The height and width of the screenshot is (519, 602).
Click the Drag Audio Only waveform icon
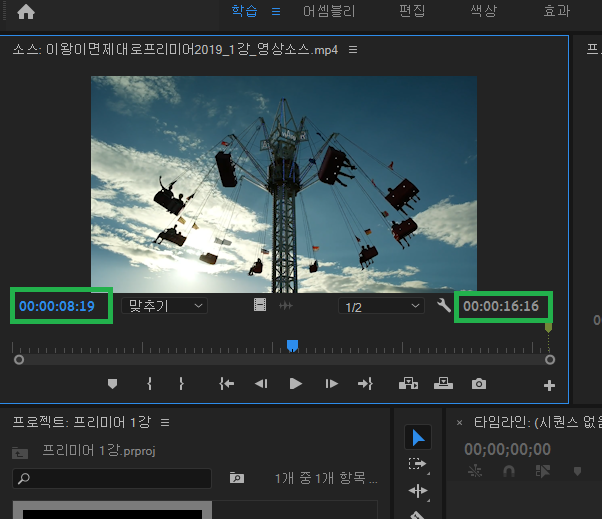point(286,306)
